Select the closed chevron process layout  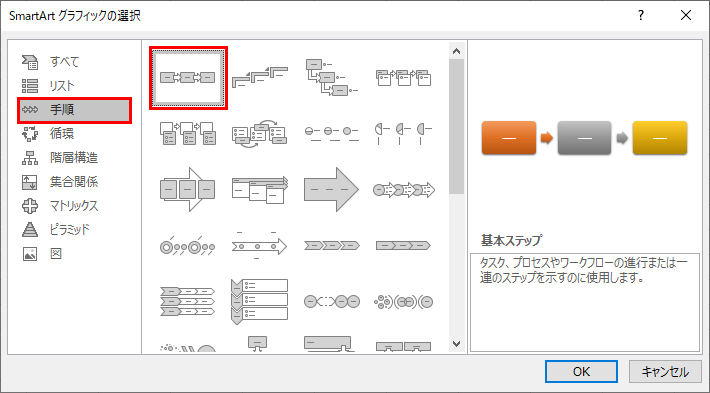tap(403, 246)
